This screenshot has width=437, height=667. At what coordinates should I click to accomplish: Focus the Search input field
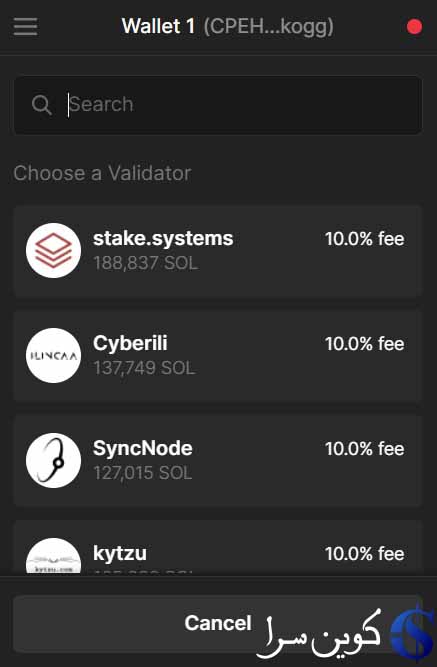[218, 105]
